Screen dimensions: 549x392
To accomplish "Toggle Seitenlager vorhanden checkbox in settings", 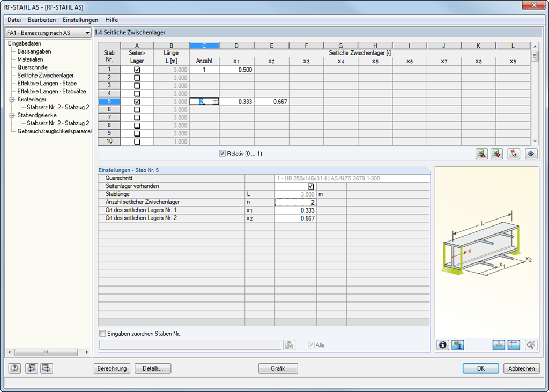I will (x=310, y=186).
